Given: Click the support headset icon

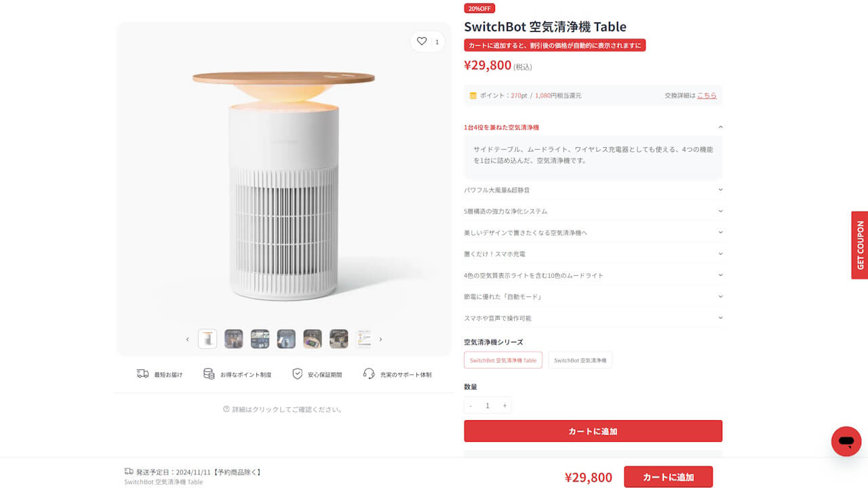Looking at the screenshot, I should [x=369, y=374].
